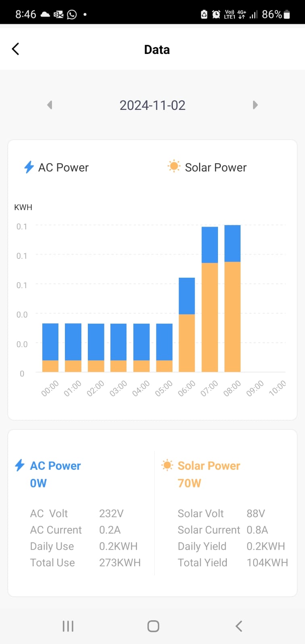Viewport: 305px width, 644px height.
Task: Tap the sun icon in Solar summary
Action: 167,465
